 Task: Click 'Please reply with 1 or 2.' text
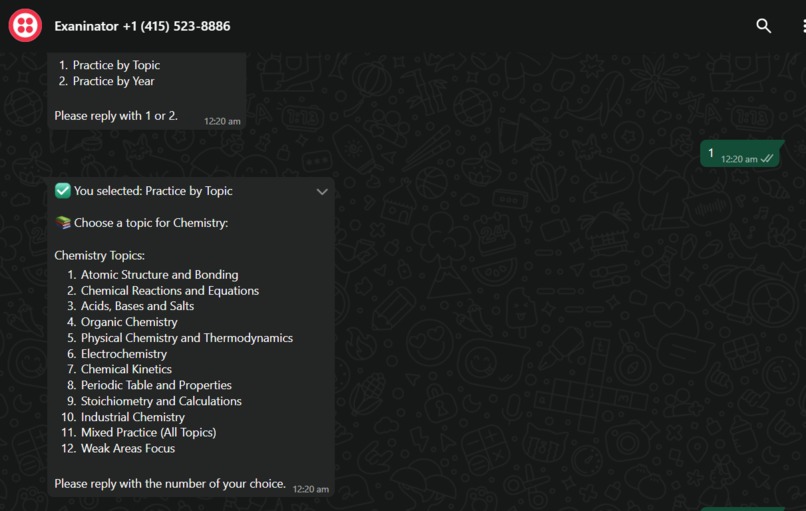[x=116, y=116]
